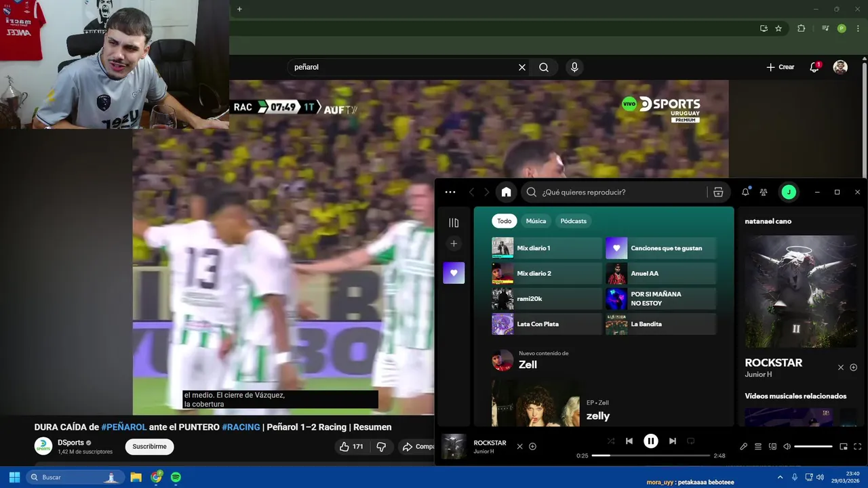Screen dimensions: 868x488
Task: Go back in Spotify navigation
Action: 472,192
